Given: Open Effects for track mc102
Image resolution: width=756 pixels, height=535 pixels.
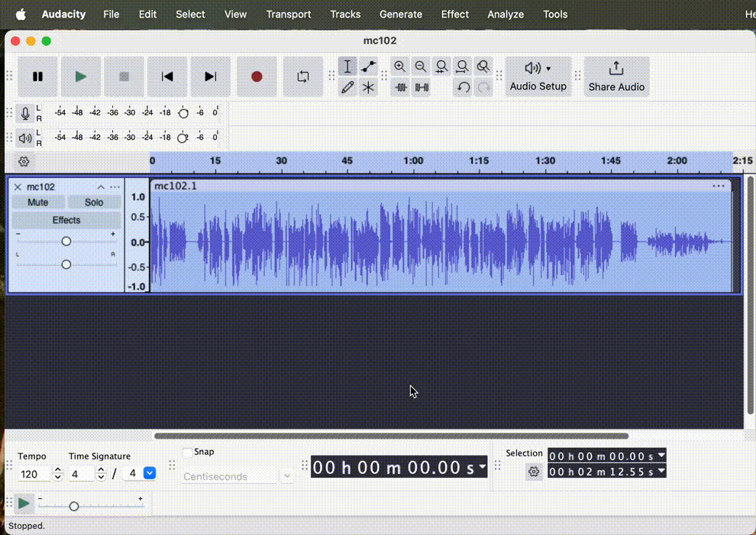Looking at the screenshot, I should 66,220.
